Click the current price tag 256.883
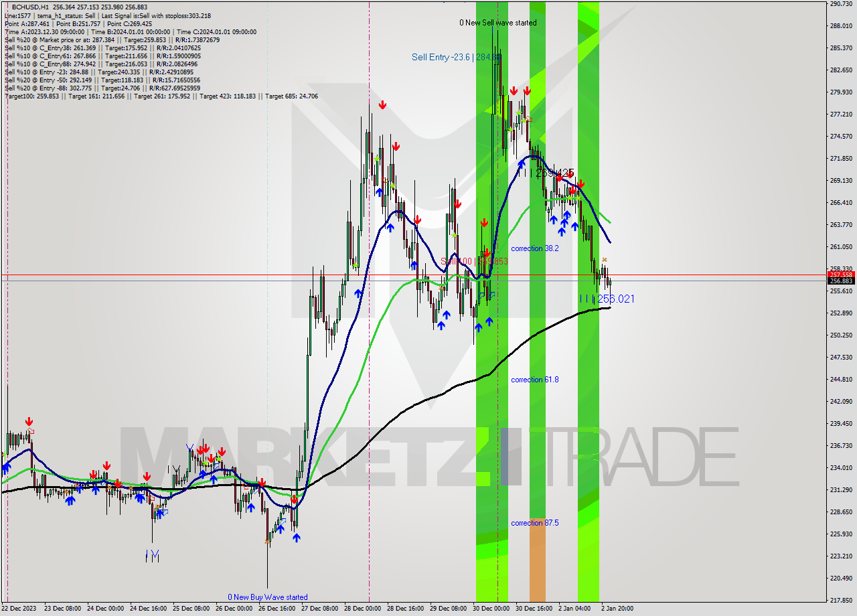 coord(841,281)
